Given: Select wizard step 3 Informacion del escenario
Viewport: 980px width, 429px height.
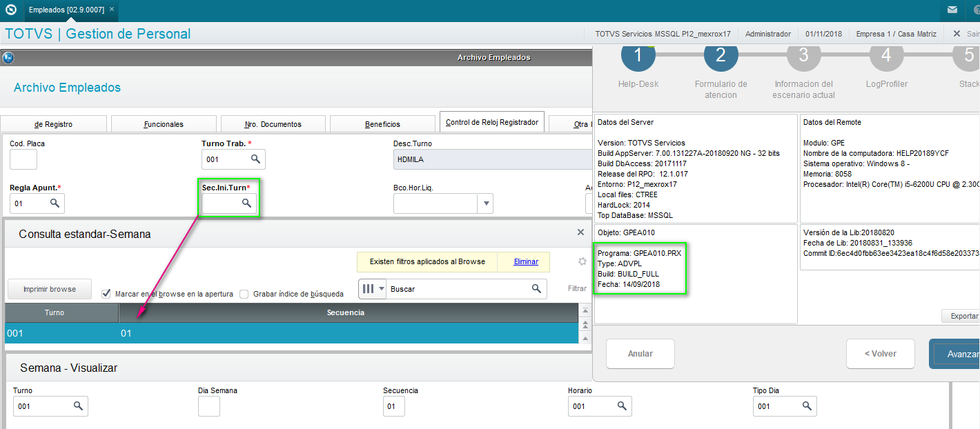Looking at the screenshot, I should point(803,57).
